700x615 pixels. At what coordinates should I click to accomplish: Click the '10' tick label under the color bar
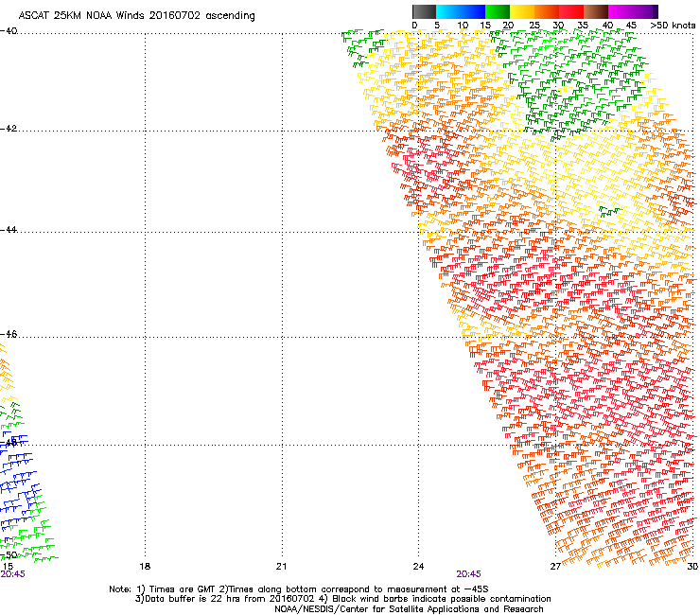point(463,26)
